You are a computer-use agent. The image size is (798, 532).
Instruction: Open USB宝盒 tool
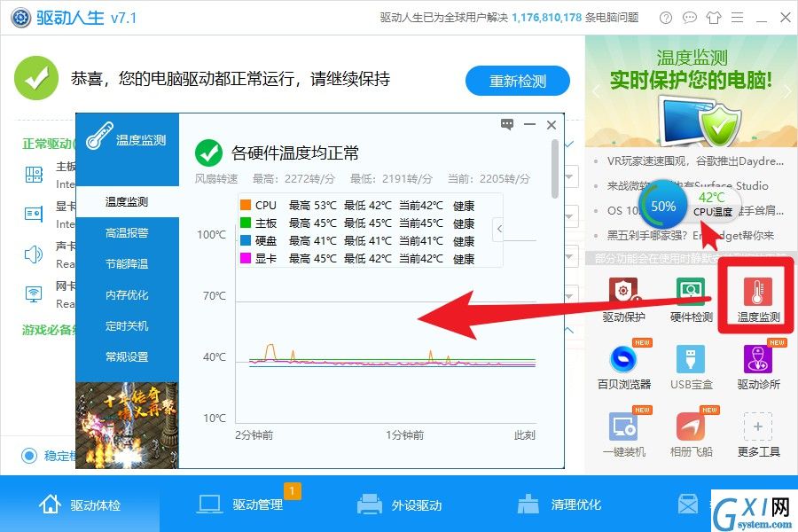(691, 367)
